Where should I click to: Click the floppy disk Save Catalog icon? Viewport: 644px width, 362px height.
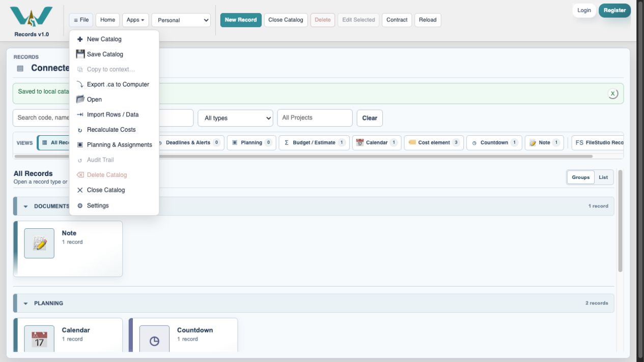point(80,54)
